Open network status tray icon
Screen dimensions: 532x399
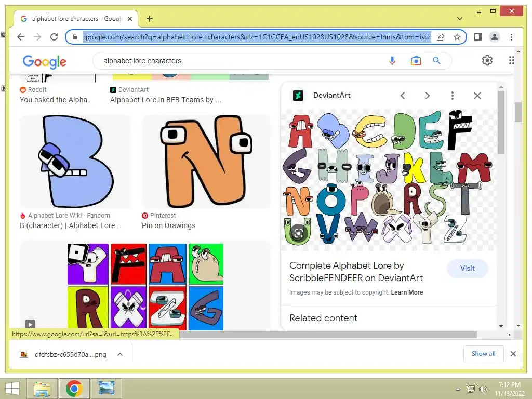pyautogui.click(x=471, y=389)
